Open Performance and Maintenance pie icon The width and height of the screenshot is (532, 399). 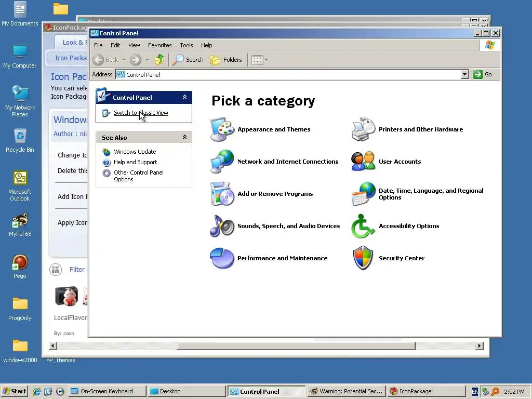[x=222, y=258]
